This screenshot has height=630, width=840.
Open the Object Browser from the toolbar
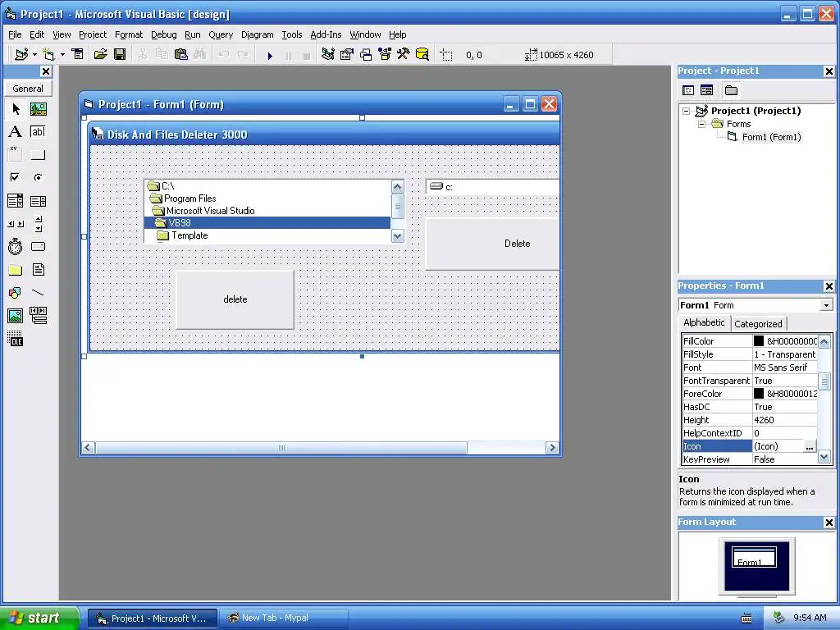coord(385,54)
